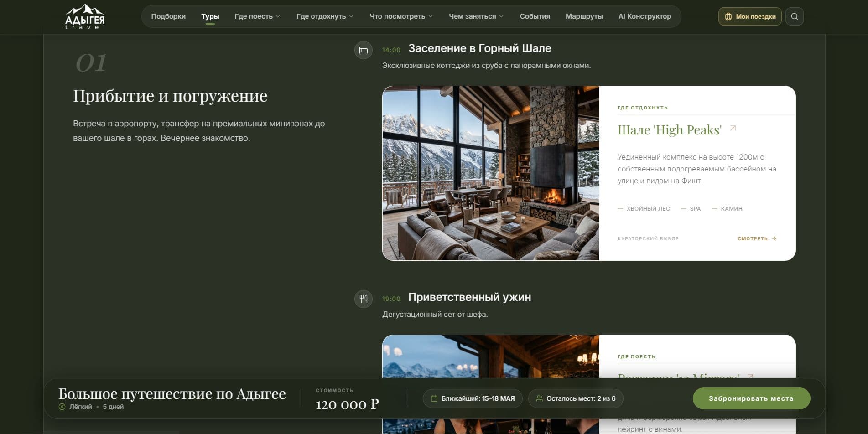Expand the Где поесть dropdown
The image size is (868, 434).
[x=257, y=16]
